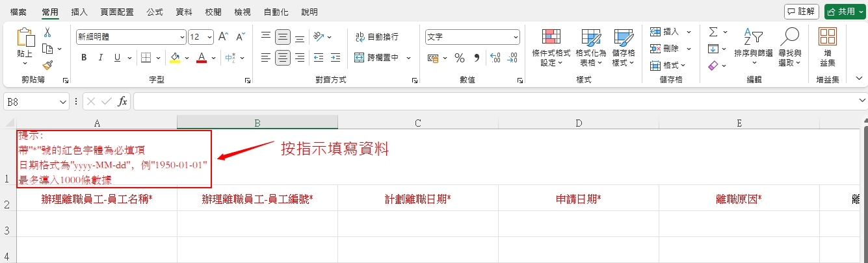868x263 pixels.
Task: Switch to the 插入 (Insert) tab
Action: point(79,12)
